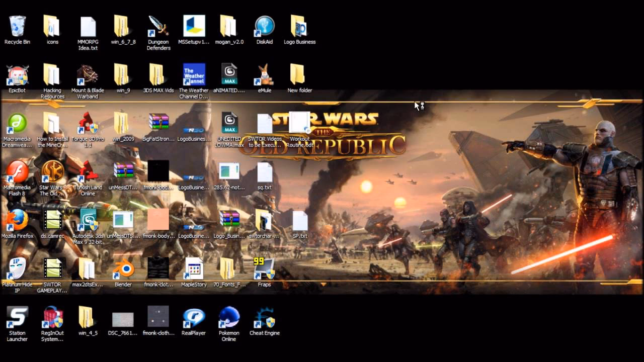This screenshot has width=644, height=362.
Task: Select the MSSetupv1 installer icon
Action: [x=194, y=26]
